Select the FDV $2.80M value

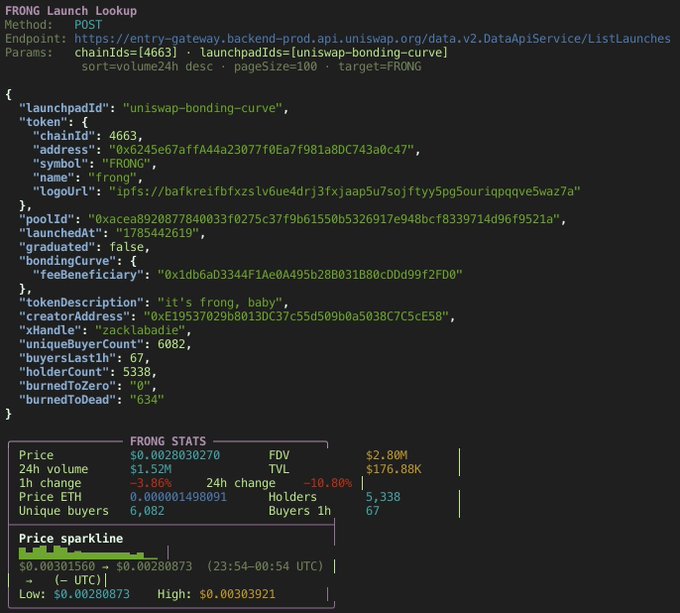click(x=386, y=455)
